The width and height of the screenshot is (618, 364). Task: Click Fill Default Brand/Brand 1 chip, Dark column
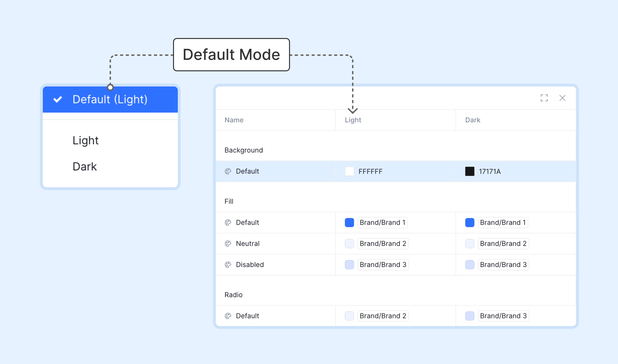[503, 222]
